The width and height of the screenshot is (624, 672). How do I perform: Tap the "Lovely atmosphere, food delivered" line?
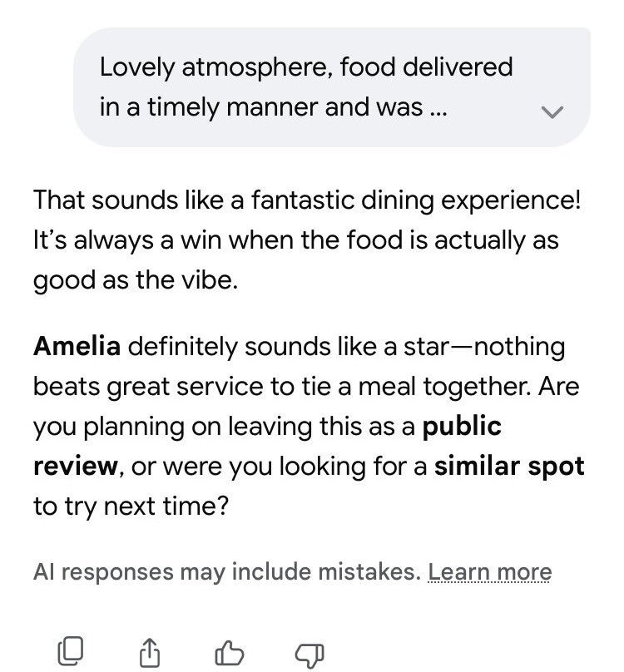pyautogui.click(x=306, y=67)
